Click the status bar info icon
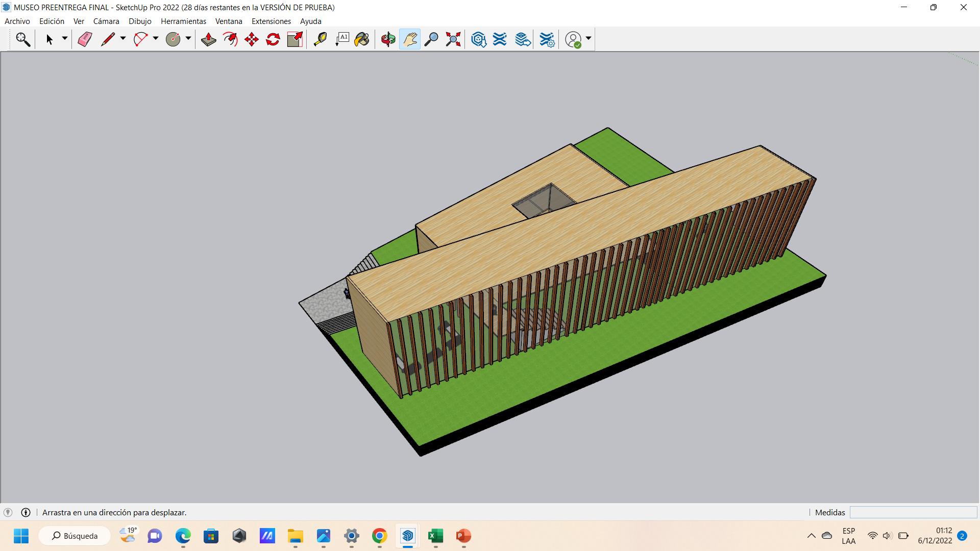Screen dimensions: 980x551 click(x=26, y=512)
